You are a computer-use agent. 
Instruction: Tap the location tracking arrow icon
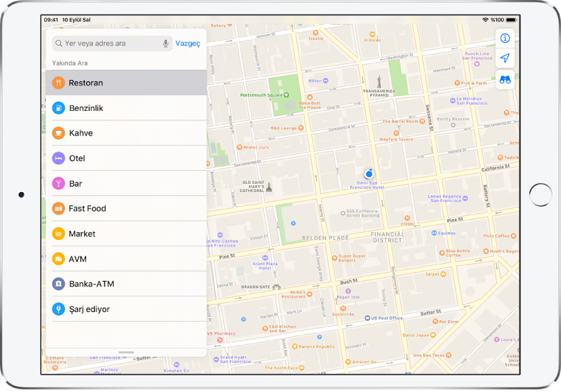pyautogui.click(x=504, y=58)
